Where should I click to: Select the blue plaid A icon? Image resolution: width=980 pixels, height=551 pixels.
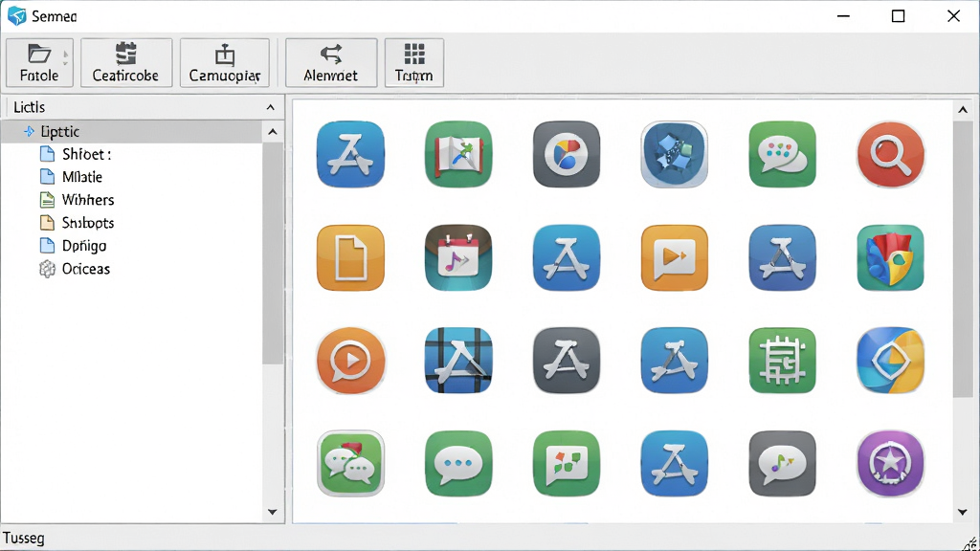[x=458, y=361]
